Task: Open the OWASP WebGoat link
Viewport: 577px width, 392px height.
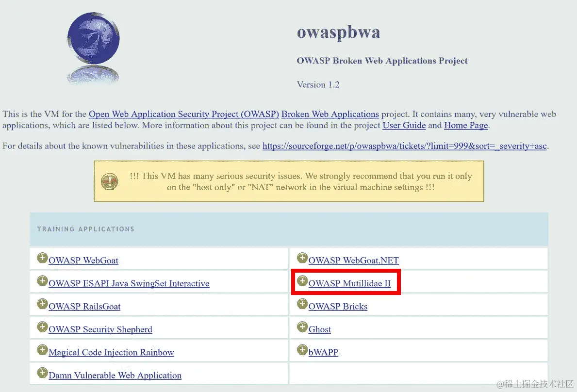Action: tap(83, 261)
